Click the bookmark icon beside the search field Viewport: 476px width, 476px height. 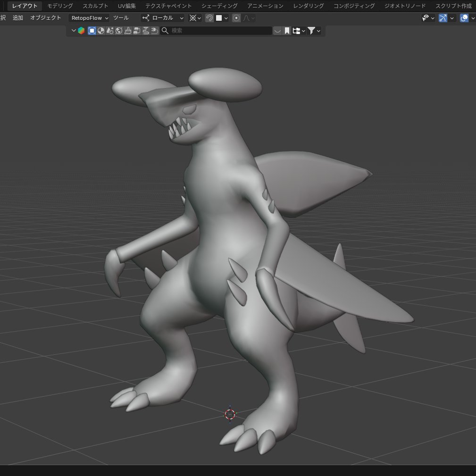tap(286, 30)
